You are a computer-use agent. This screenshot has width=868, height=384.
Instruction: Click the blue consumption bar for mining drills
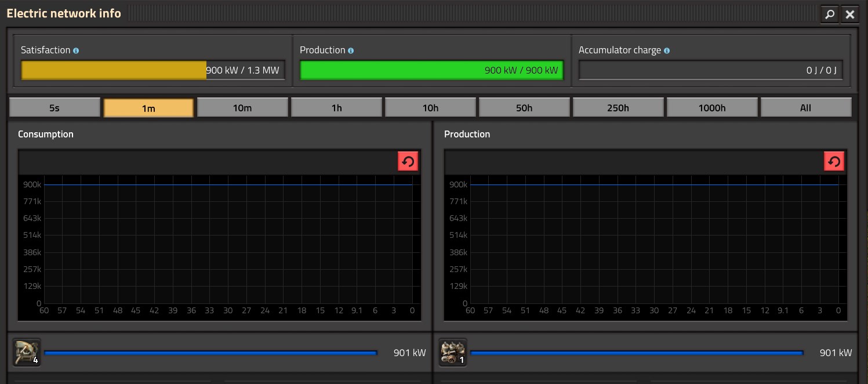(x=210, y=353)
